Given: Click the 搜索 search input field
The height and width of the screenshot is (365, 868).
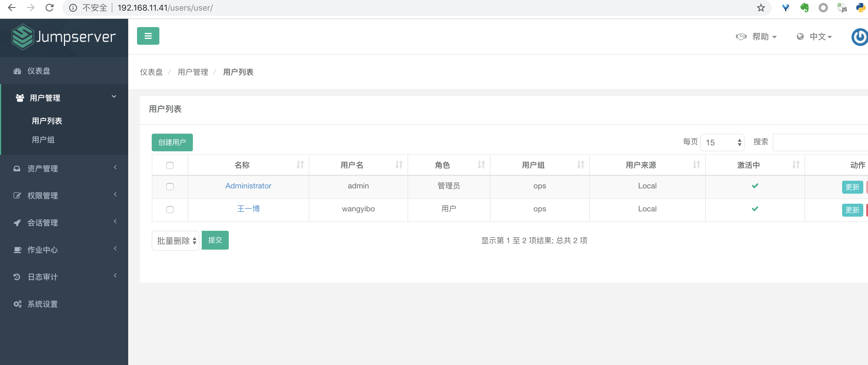Looking at the screenshot, I should (820, 142).
